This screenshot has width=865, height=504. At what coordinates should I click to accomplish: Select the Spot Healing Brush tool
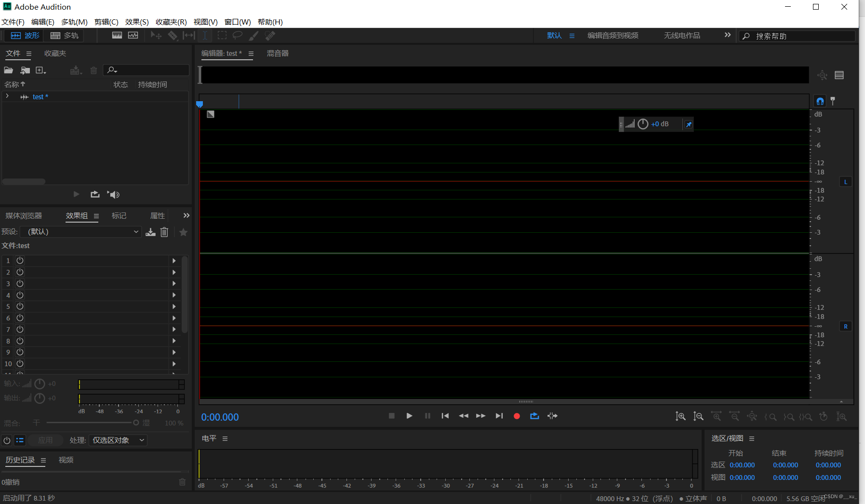point(270,36)
